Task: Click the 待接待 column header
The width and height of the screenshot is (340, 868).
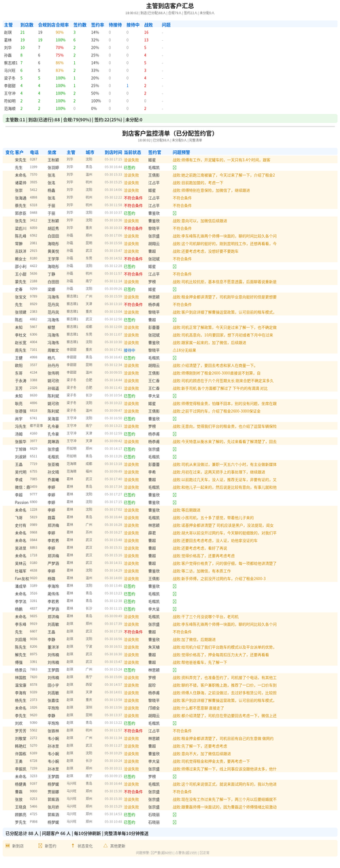Action: pos(115,24)
